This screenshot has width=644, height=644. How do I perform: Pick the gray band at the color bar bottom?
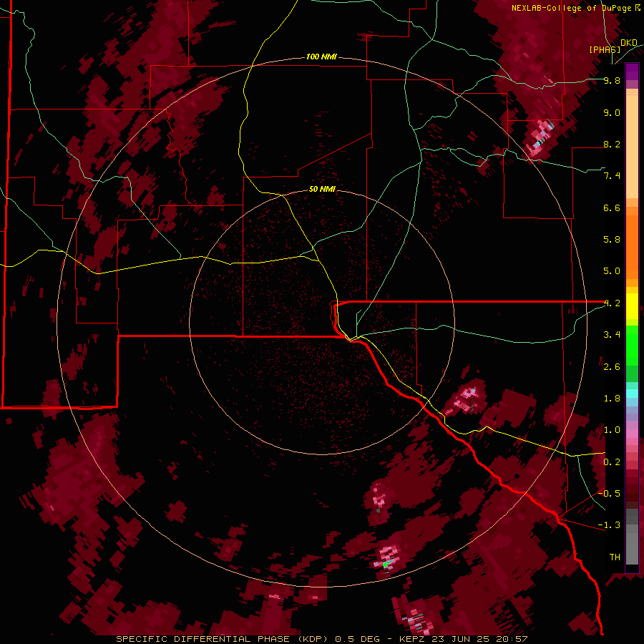pyautogui.click(x=632, y=546)
